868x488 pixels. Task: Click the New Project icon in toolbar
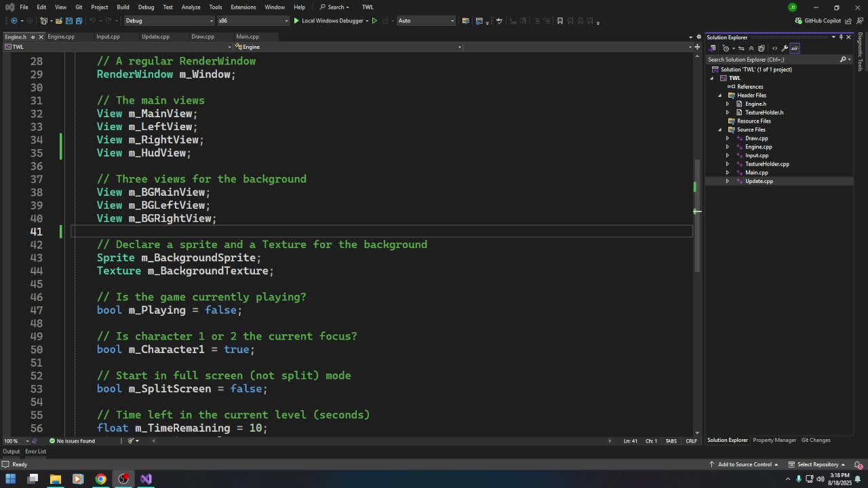(x=43, y=20)
